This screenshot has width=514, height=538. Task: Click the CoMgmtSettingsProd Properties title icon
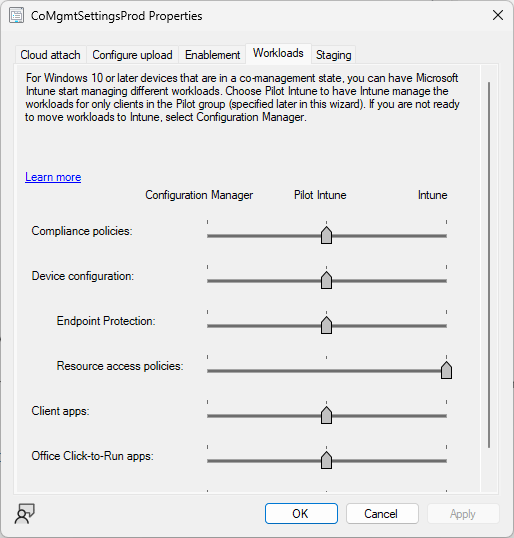click(16, 16)
